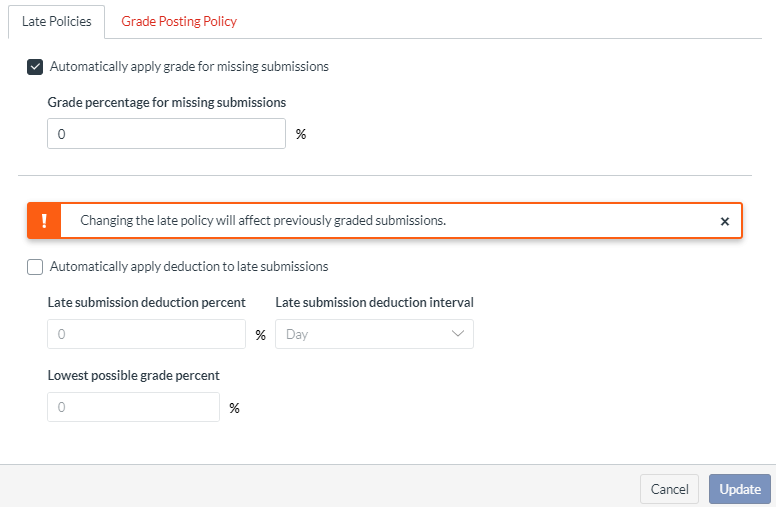The width and height of the screenshot is (776, 507).
Task: Click the late submission deduction percent field
Action: [x=146, y=334]
